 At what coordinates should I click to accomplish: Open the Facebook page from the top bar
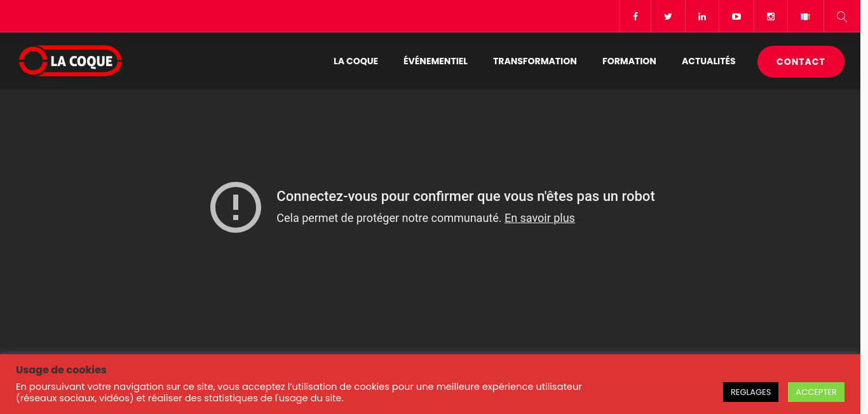(635, 17)
